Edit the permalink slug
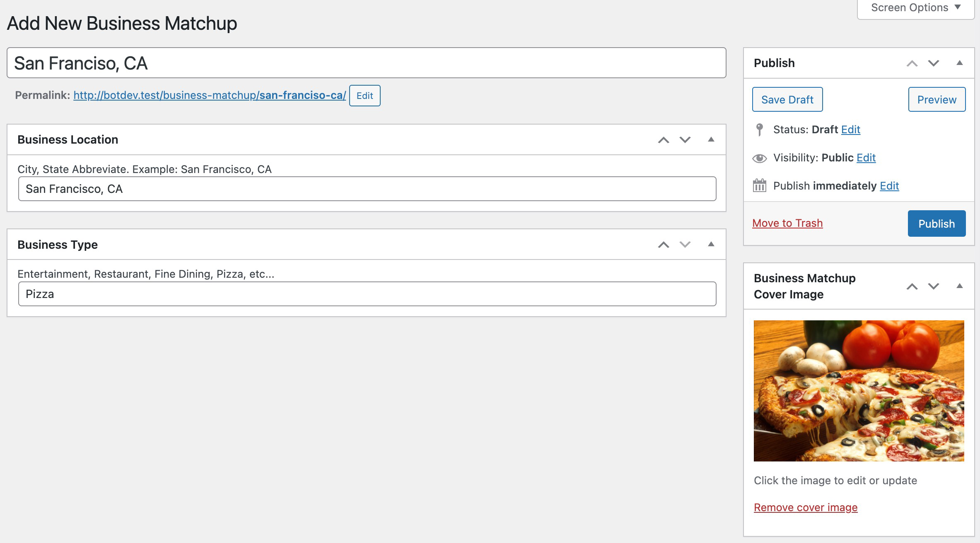 (x=364, y=96)
